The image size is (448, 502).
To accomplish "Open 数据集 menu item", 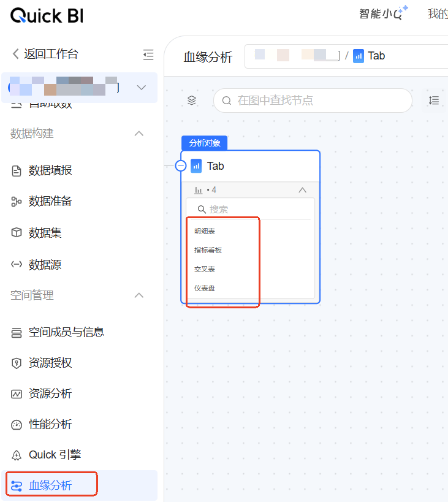I will tap(45, 233).
